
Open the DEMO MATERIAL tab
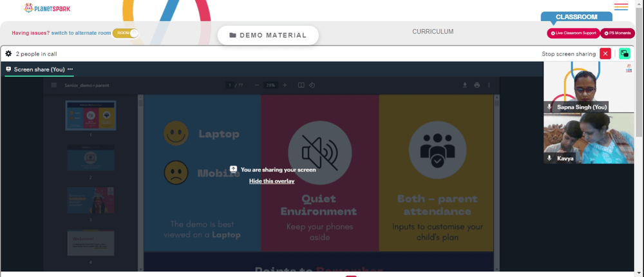(268, 35)
